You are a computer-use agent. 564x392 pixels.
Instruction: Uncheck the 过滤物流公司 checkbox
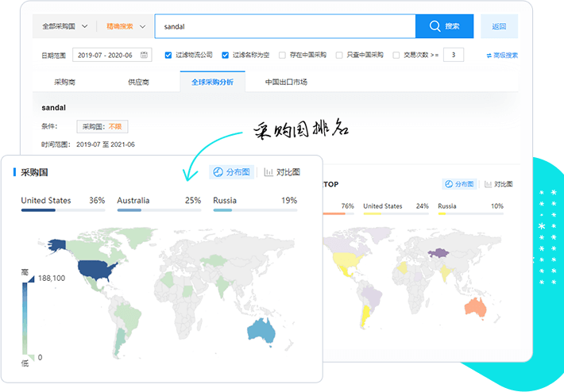click(x=168, y=56)
